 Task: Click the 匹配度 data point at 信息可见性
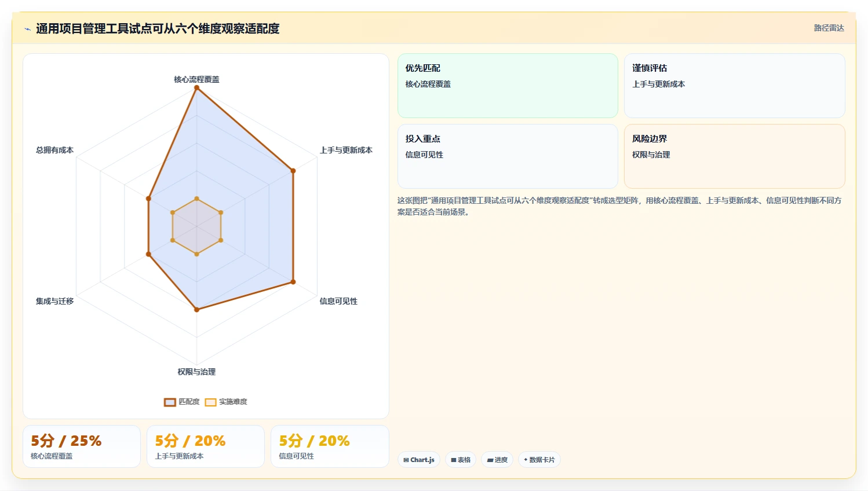click(293, 282)
